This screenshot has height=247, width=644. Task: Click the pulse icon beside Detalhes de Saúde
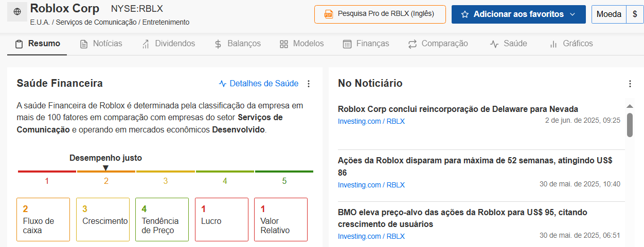pyautogui.click(x=223, y=83)
